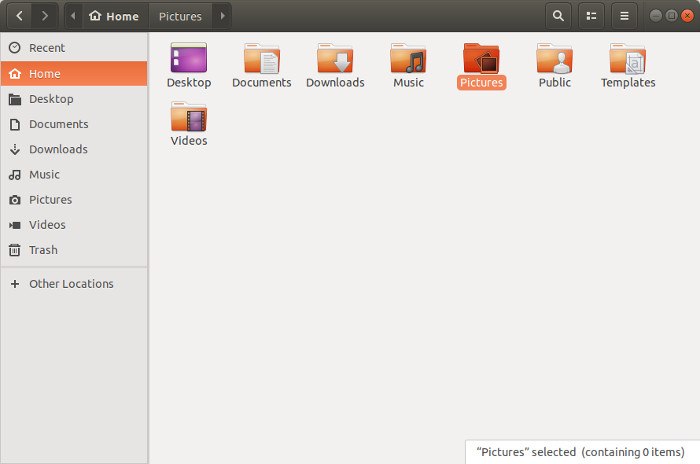Open Home in the sidebar
Viewport: 700px width, 464px height.
74,74
